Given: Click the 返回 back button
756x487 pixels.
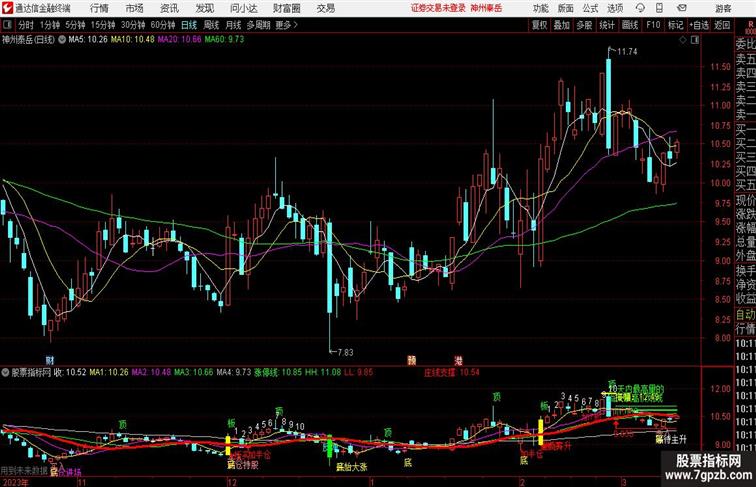Looking at the screenshot, I should pos(722,25).
